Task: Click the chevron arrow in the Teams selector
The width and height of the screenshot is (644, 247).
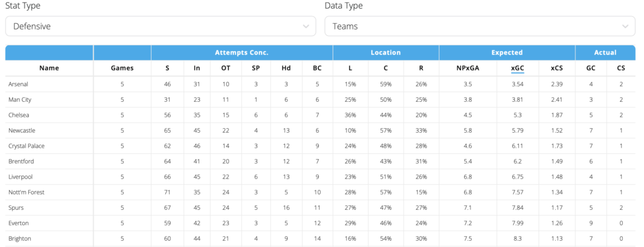Action: coord(625,26)
